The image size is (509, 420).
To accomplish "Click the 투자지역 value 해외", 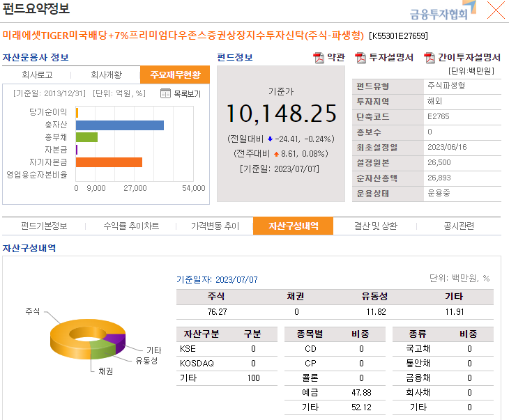I will [434, 101].
